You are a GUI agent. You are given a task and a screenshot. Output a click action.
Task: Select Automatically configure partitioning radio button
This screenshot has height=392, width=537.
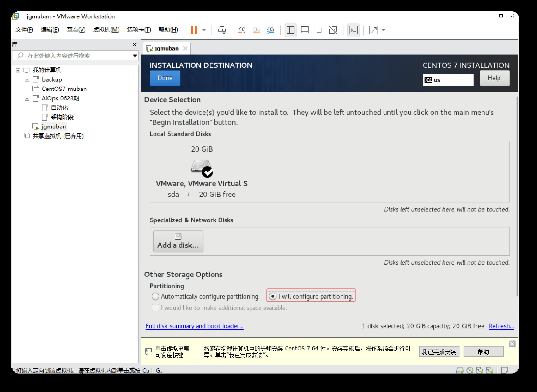click(155, 296)
